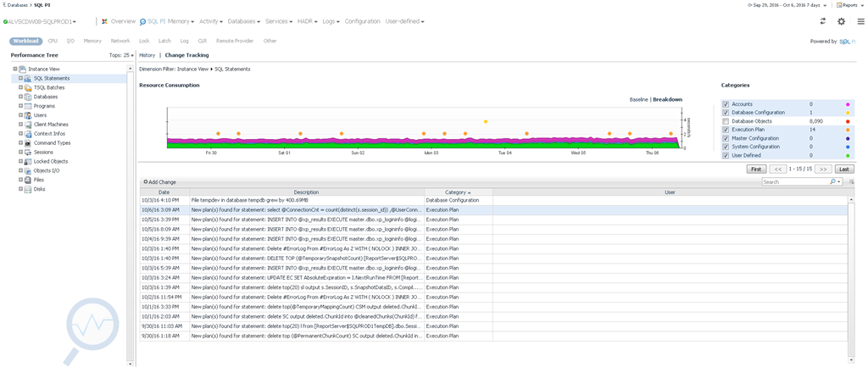Image resolution: width=868 pixels, height=367 pixels.
Task: Sort by the Category column header
Action: [x=459, y=192]
